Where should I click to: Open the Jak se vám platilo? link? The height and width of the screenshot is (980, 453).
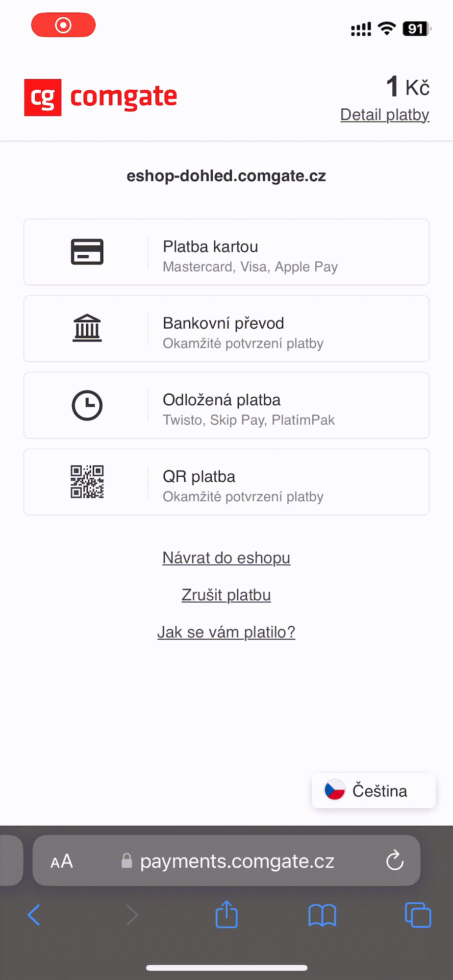tap(226, 632)
